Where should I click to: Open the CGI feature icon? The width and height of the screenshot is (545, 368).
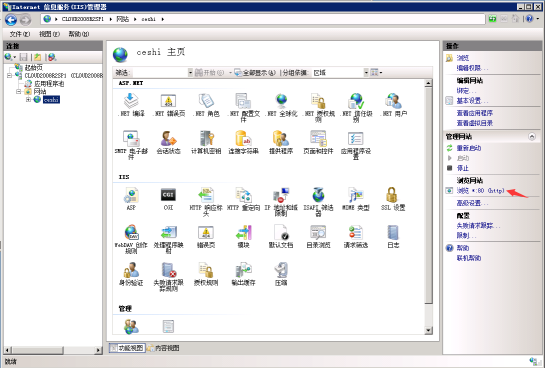coord(168,195)
